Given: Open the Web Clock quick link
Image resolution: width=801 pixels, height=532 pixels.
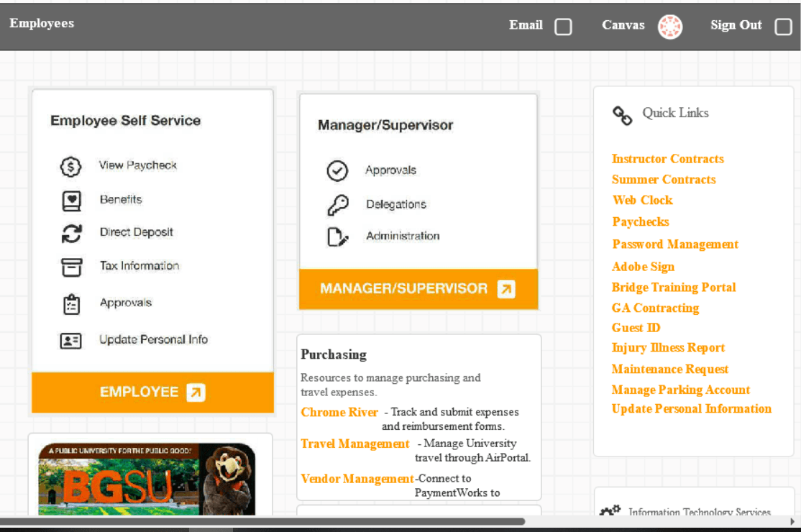Looking at the screenshot, I should pos(642,201).
